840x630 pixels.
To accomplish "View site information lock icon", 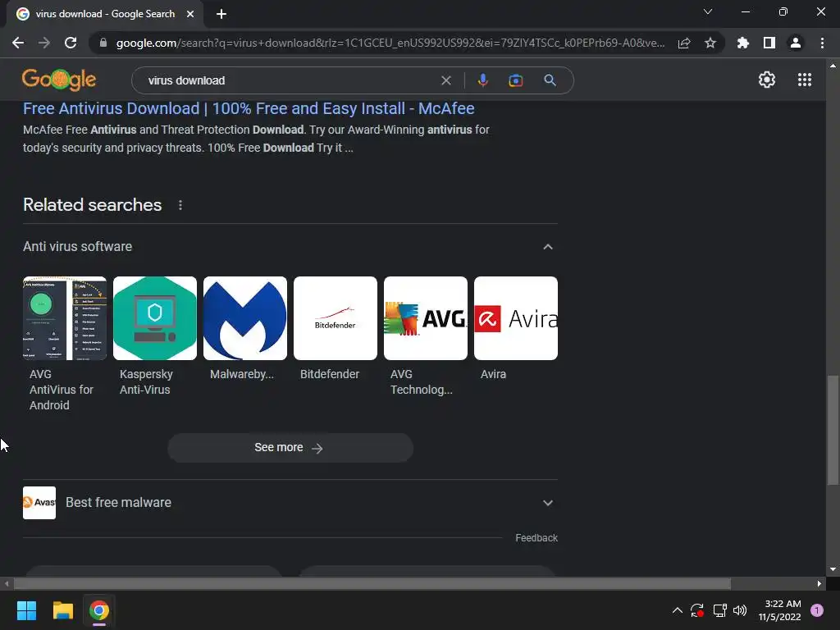I will pos(103,43).
